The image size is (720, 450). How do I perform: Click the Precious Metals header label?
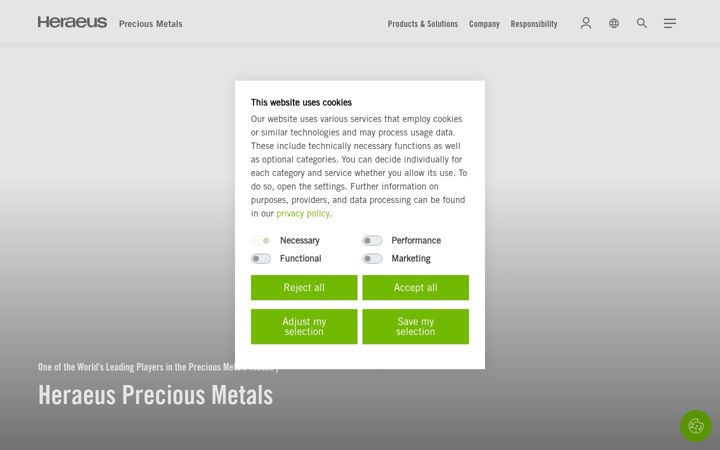coord(151,24)
